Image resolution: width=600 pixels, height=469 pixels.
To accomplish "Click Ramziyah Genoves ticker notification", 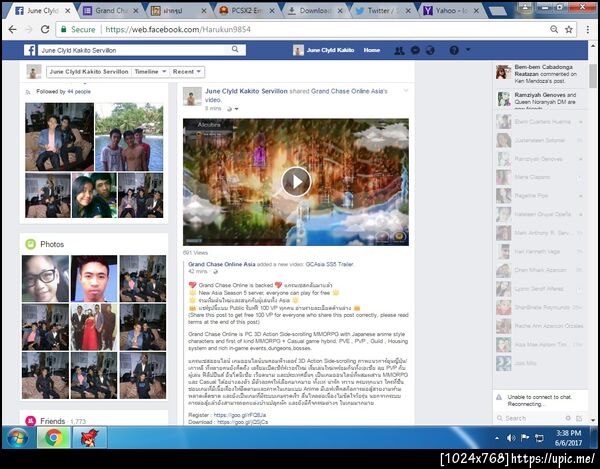I will click(x=540, y=99).
